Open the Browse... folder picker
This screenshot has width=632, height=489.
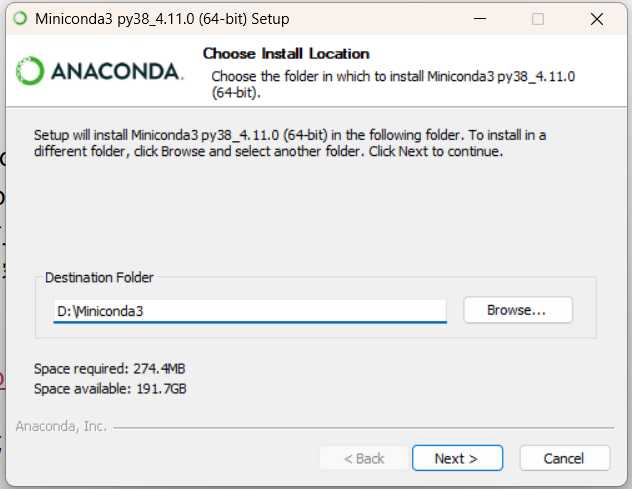point(518,310)
